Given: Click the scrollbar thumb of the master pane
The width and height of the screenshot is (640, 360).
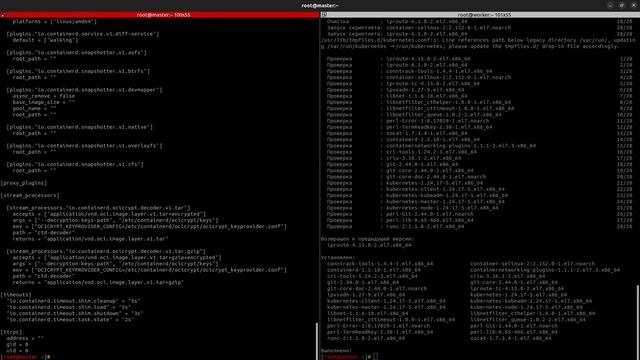Looking at the screenshot, I should pos(317,341).
